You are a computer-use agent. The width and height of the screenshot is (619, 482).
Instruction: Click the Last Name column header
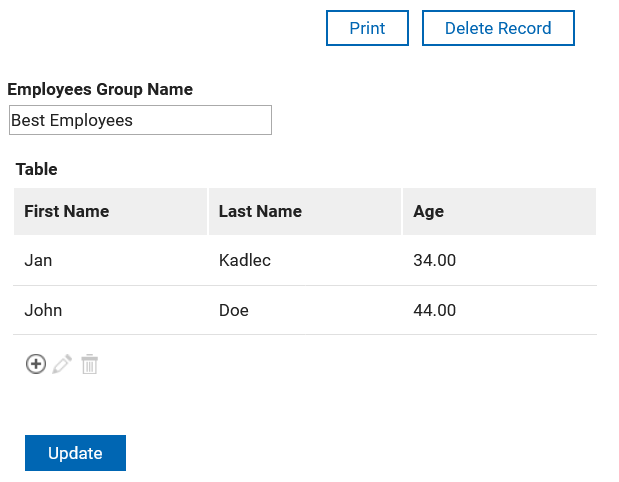point(260,211)
